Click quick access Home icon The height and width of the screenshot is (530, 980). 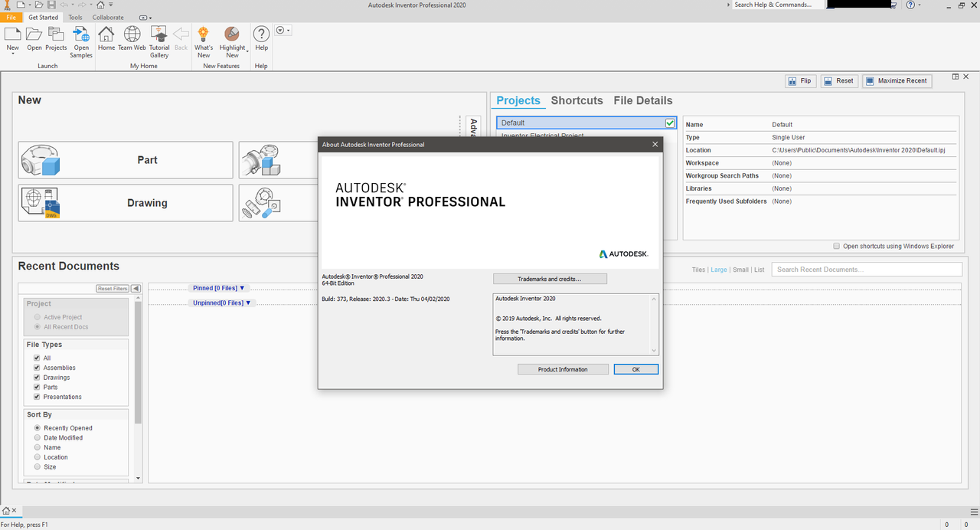(x=100, y=5)
